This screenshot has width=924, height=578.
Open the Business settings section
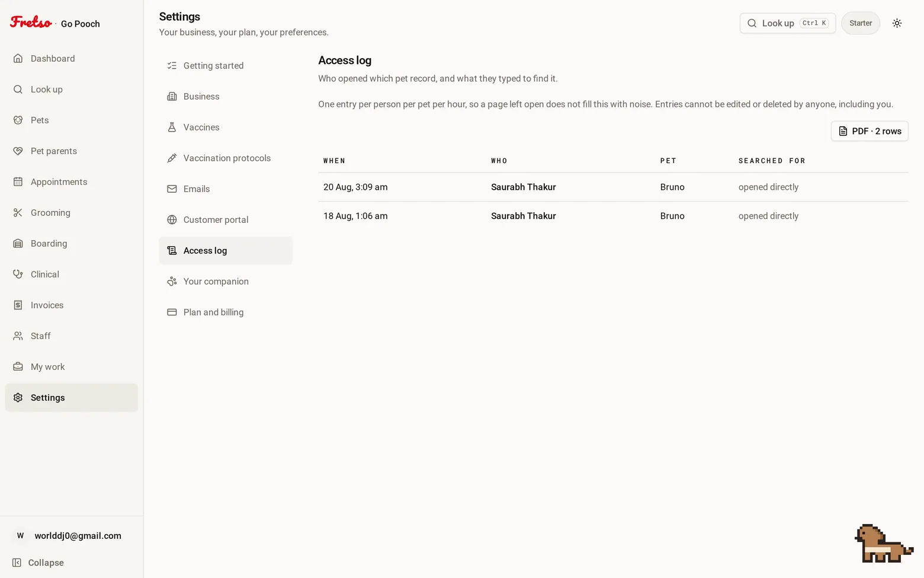(226, 97)
